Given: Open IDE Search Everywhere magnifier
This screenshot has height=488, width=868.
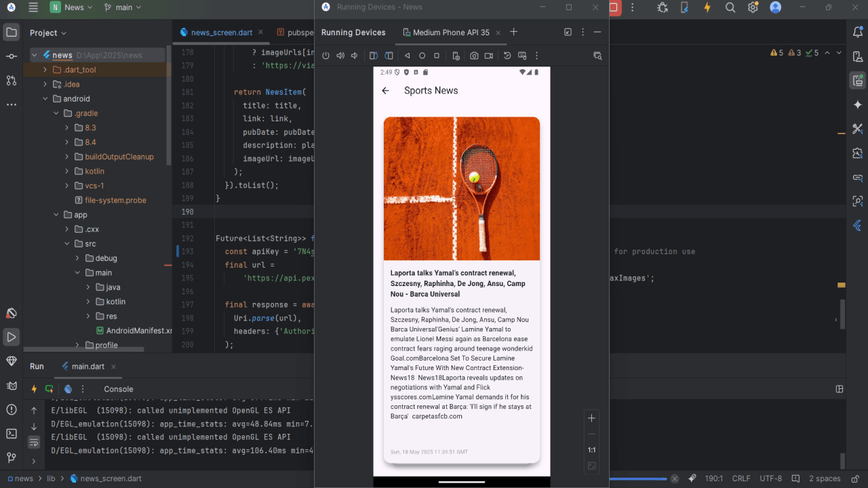Looking at the screenshot, I should [x=730, y=7].
